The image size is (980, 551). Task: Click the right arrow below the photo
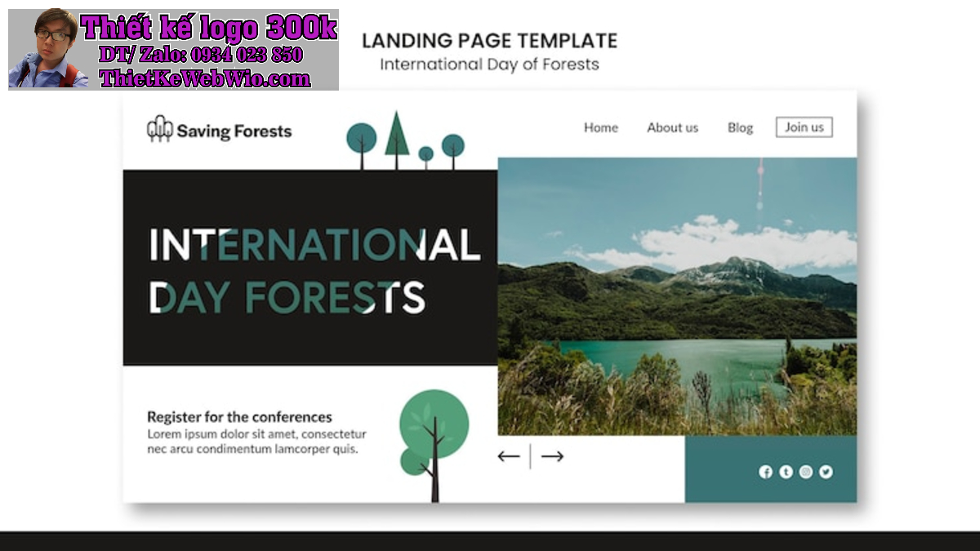(x=551, y=455)
